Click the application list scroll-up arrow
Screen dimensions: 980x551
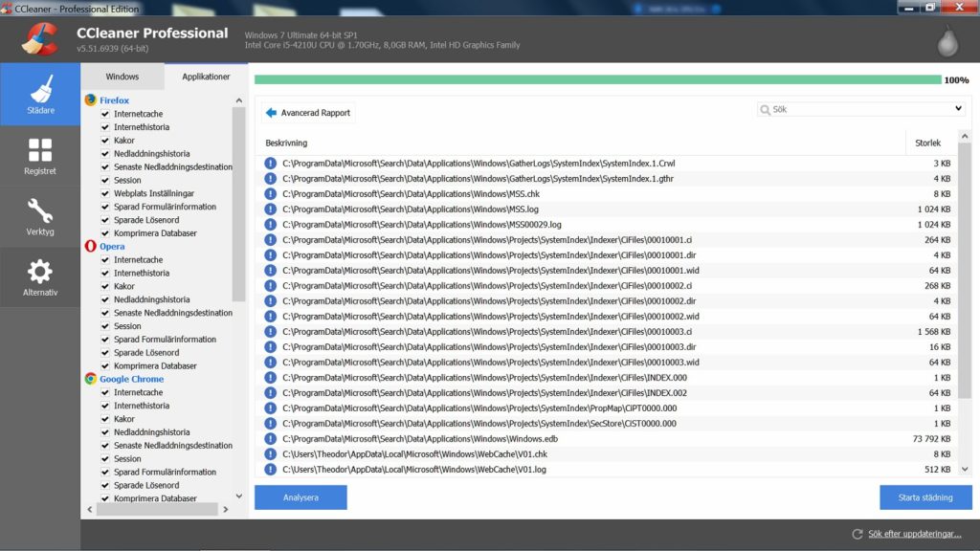238,100
